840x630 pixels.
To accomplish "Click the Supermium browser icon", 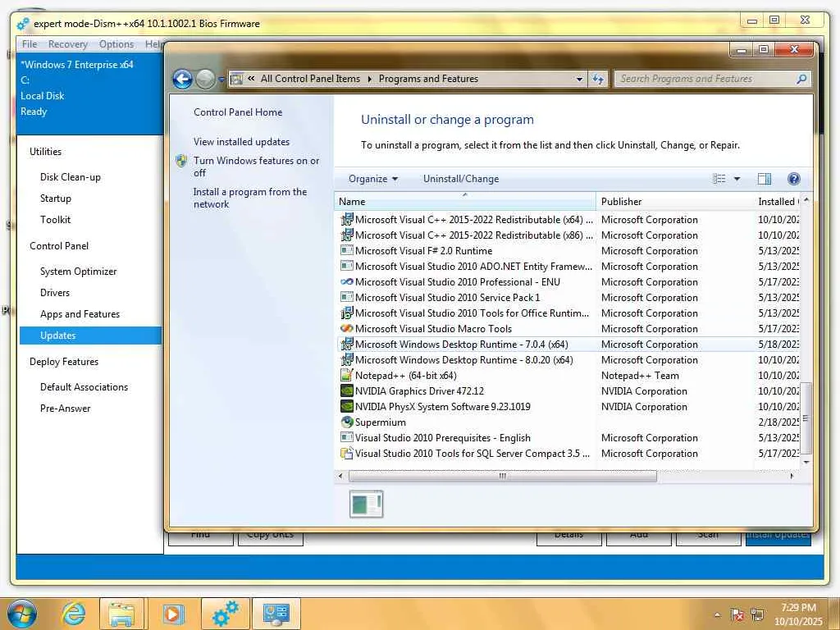I will 347,422.
